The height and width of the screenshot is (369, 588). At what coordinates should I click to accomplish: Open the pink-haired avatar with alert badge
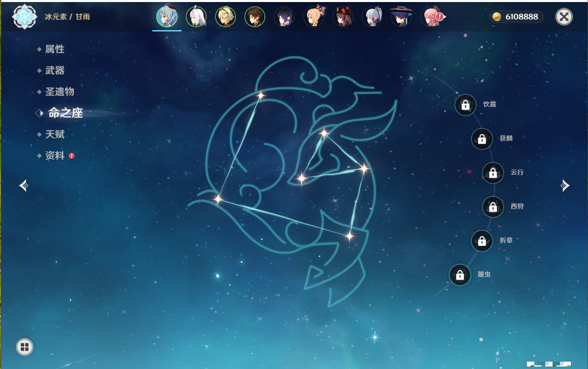tap(432, 17)
